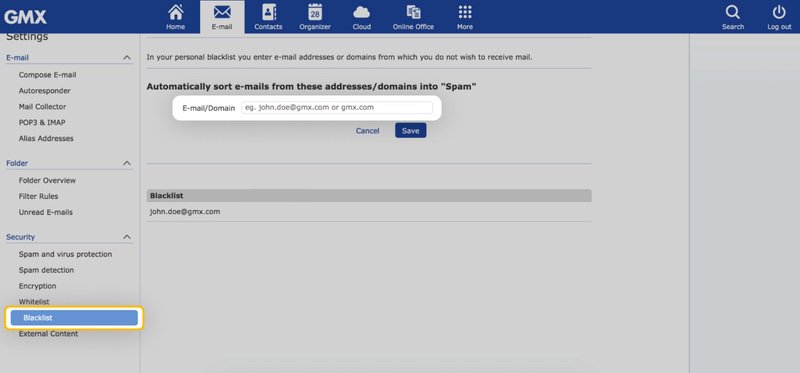Click the Save button
800x373 pixels.
(410, 131)
